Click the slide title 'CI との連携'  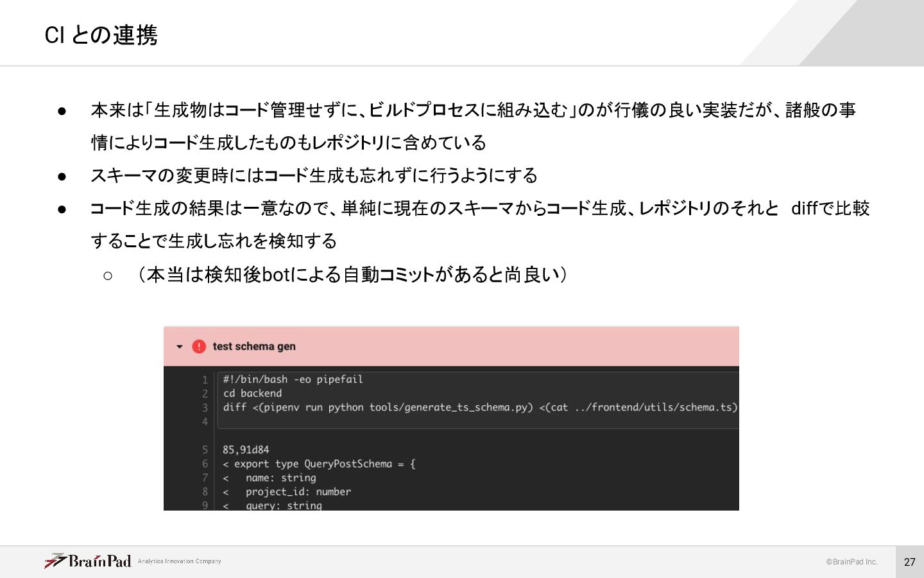(x=101, y=35)
